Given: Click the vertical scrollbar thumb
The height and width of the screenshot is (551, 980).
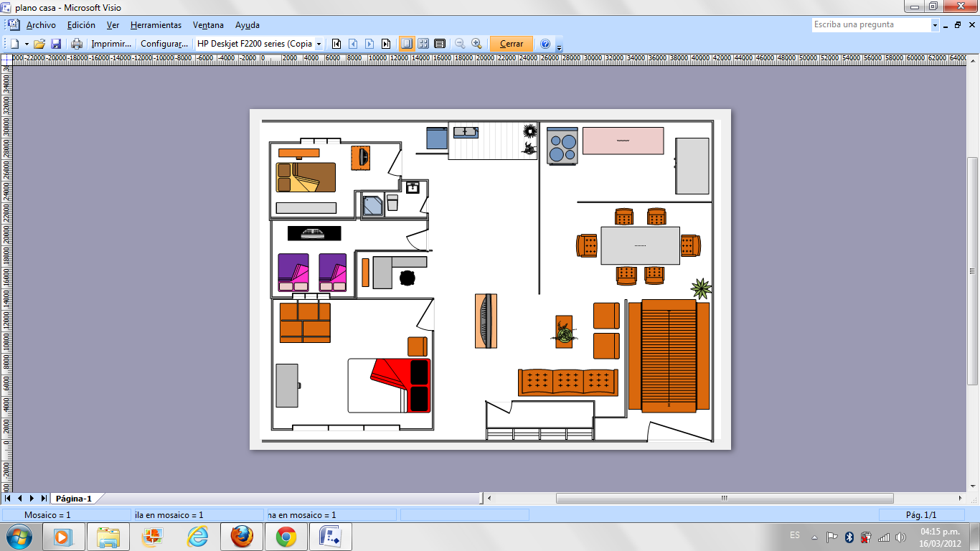Looking at the screenshot, I should click(x=973, y=270).
